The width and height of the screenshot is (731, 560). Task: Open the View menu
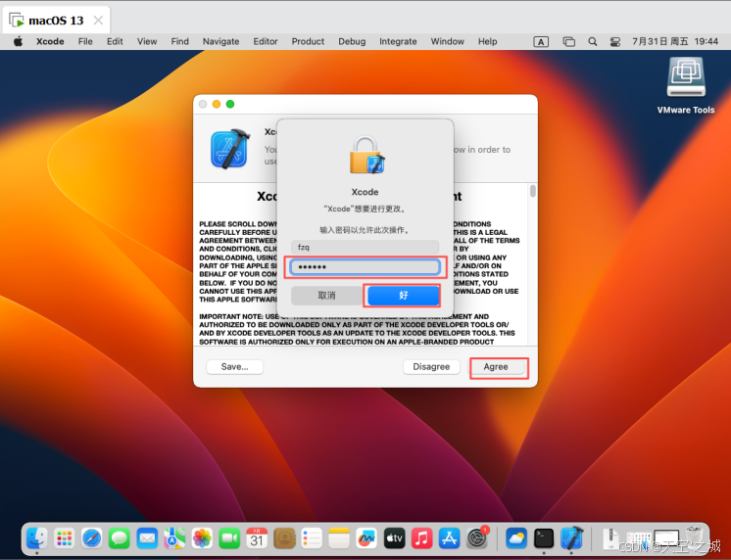(147, 41)
